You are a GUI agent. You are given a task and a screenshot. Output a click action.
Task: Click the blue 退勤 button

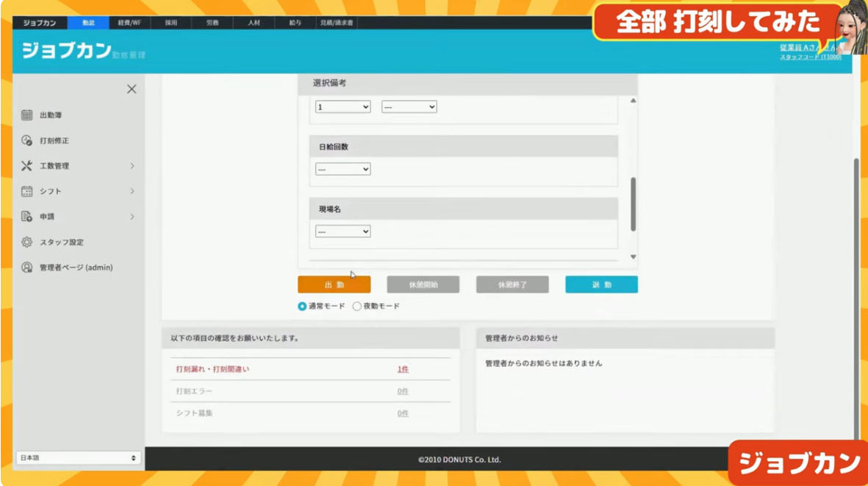click(602, 285)
